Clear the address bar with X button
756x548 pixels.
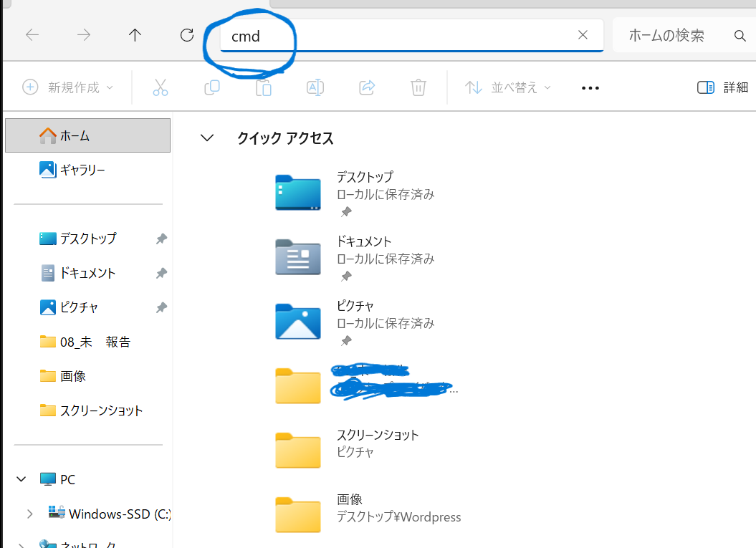[583, 35]
